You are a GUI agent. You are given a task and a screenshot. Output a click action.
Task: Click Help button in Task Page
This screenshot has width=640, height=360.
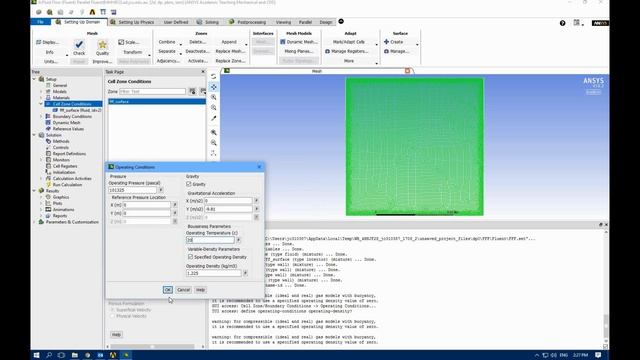[x=116, y=335]
